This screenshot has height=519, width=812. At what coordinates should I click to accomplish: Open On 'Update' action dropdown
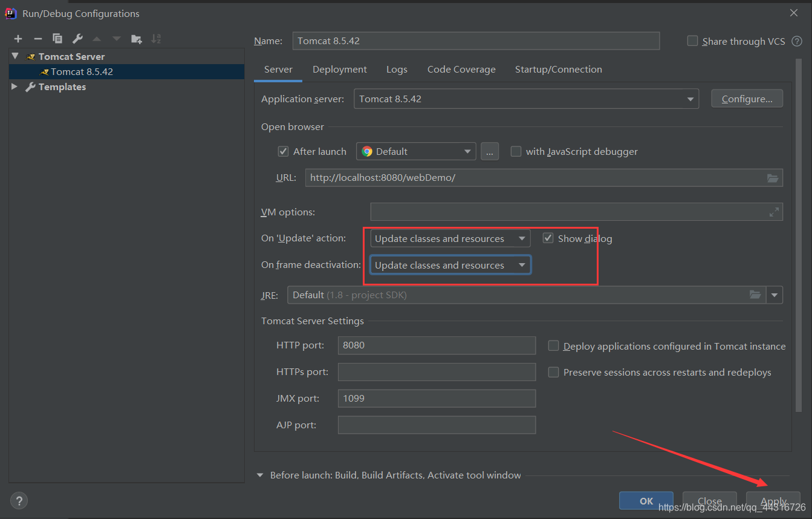pos(450,238)
